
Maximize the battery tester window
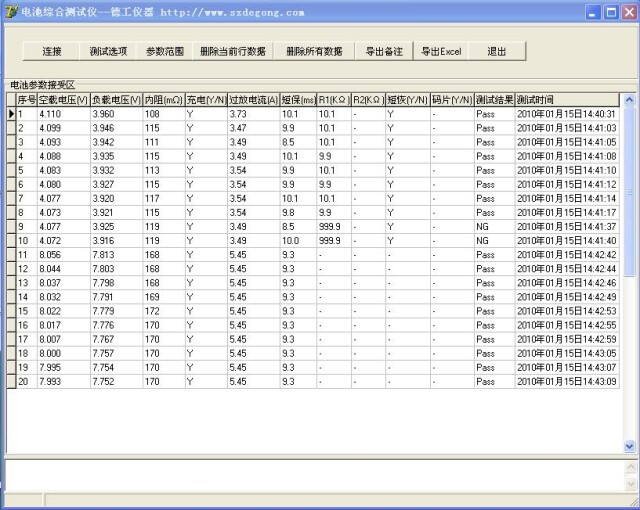611,12
